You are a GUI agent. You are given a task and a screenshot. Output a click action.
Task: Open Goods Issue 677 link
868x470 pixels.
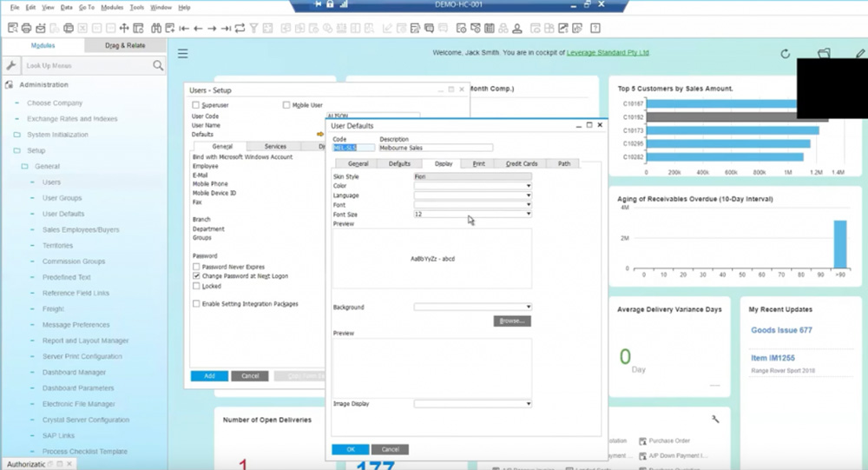782,330
